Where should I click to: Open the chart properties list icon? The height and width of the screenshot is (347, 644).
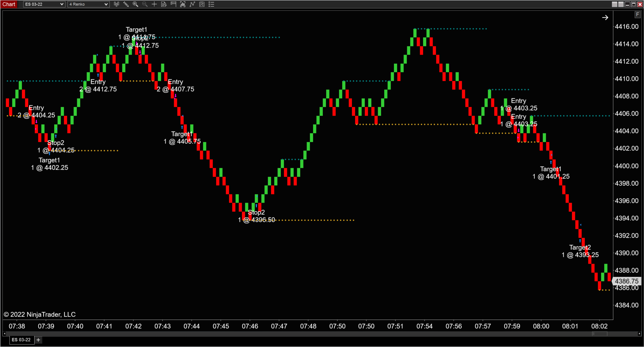pos(211,4)
